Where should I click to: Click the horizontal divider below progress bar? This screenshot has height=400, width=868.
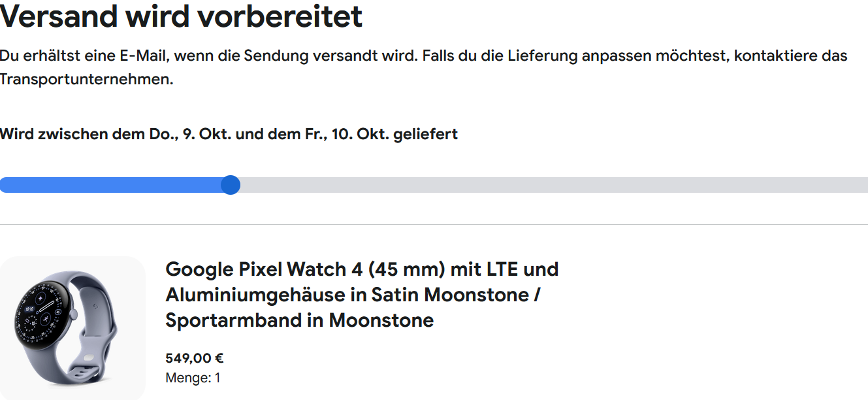pos(434,224)
